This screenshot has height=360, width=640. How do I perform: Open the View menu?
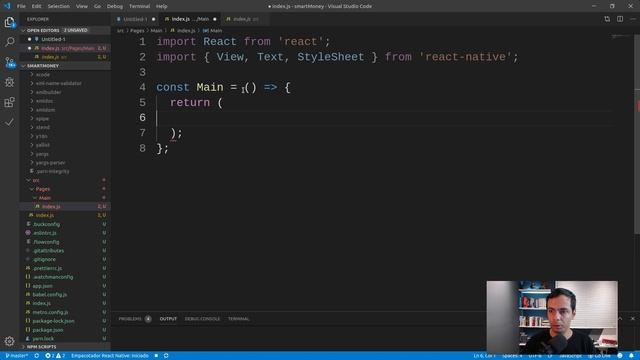[x=82, y=6]
